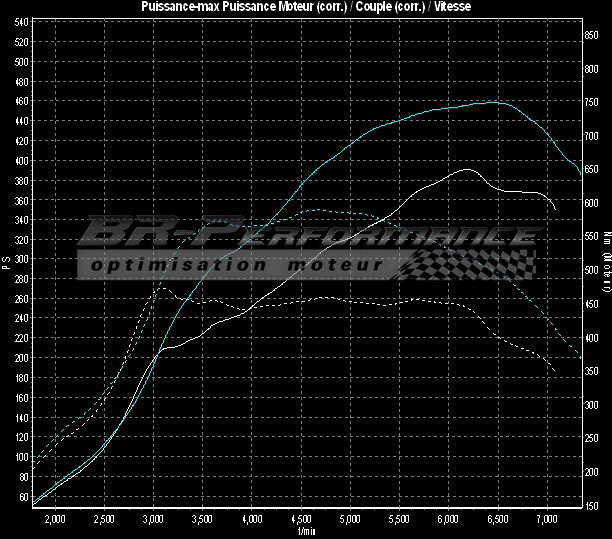Click the 'N m' right axis unit label
Screen dimensions: 612x539
(606, 236)
